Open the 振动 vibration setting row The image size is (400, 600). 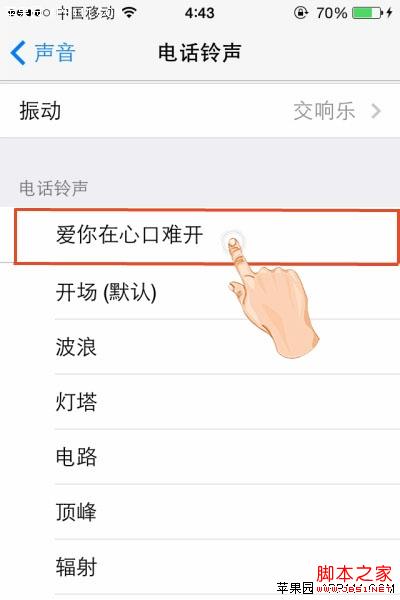[200, 111]
